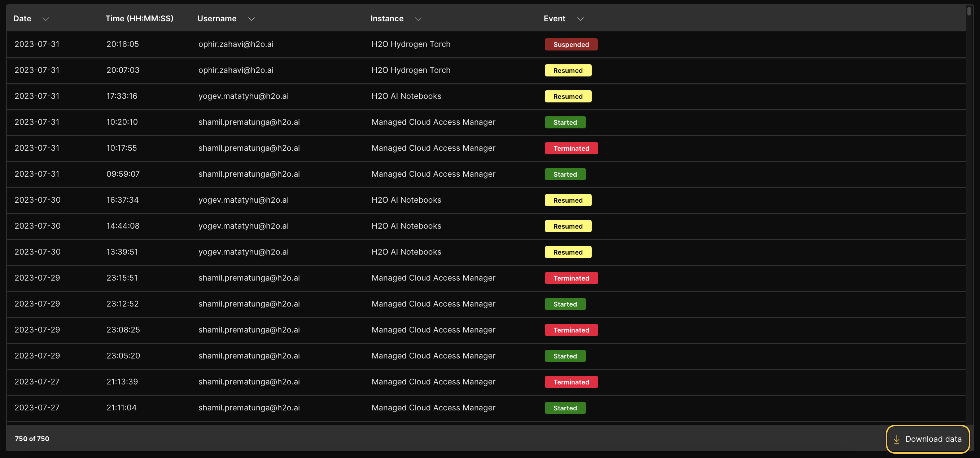Click the Started badge at time 21:11:04
The height and width of the screenshot is (458, 980).
[x=565, y=408]
